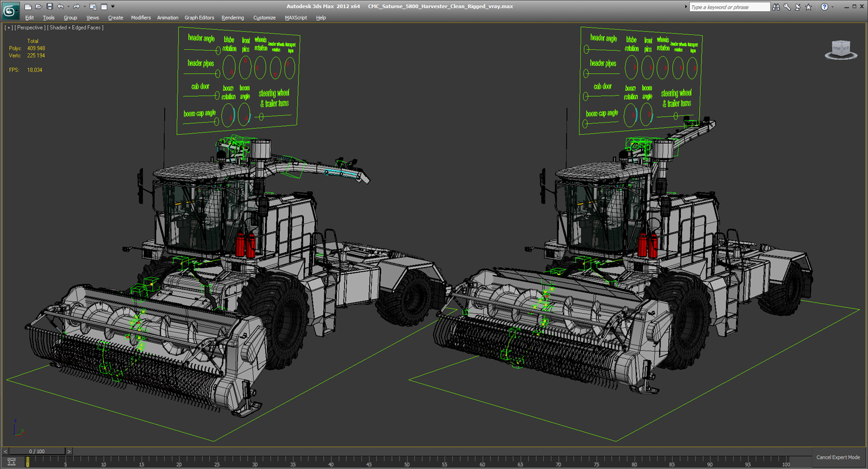Click the Communication Center satellite icon
The width and height of the screenshot is (868, 469).
point(798,7)
